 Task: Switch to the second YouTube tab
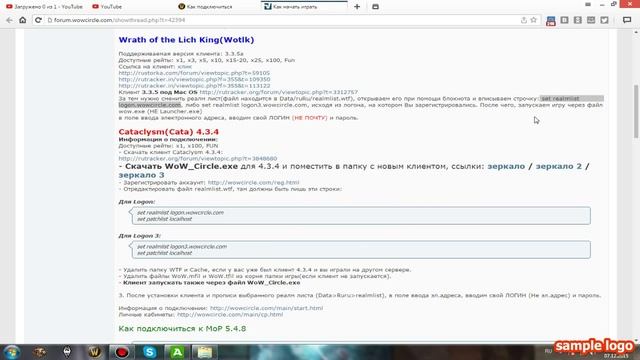point(107,7)
